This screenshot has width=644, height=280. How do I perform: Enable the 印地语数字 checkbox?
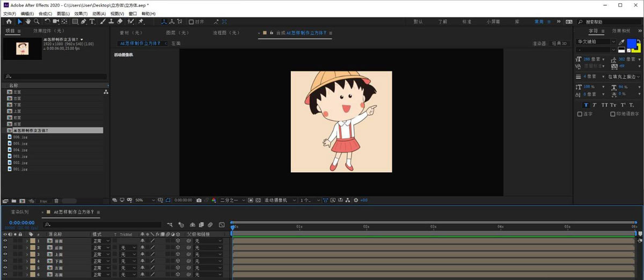(x=613, y=114)
